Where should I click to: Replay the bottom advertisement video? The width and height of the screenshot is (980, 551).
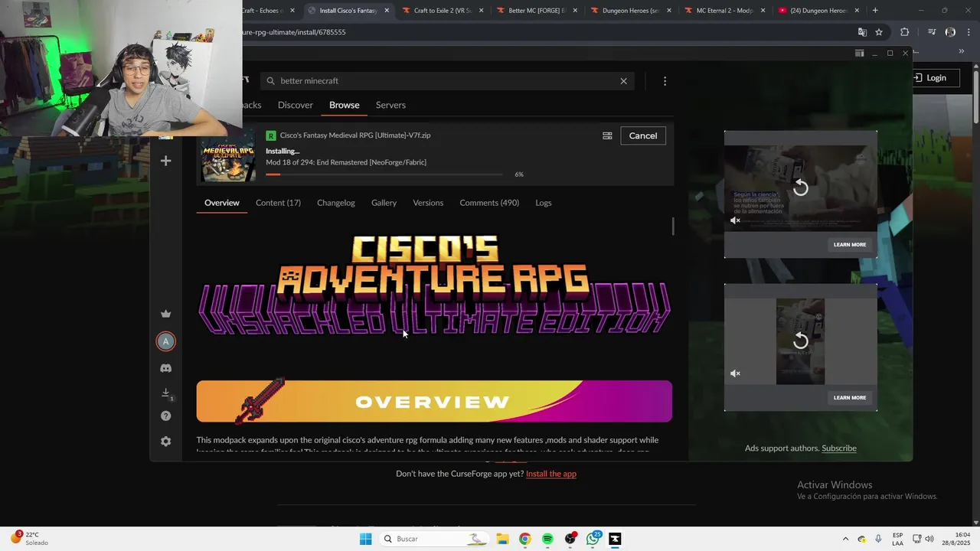pyautogui.click(x=801, y=341)
